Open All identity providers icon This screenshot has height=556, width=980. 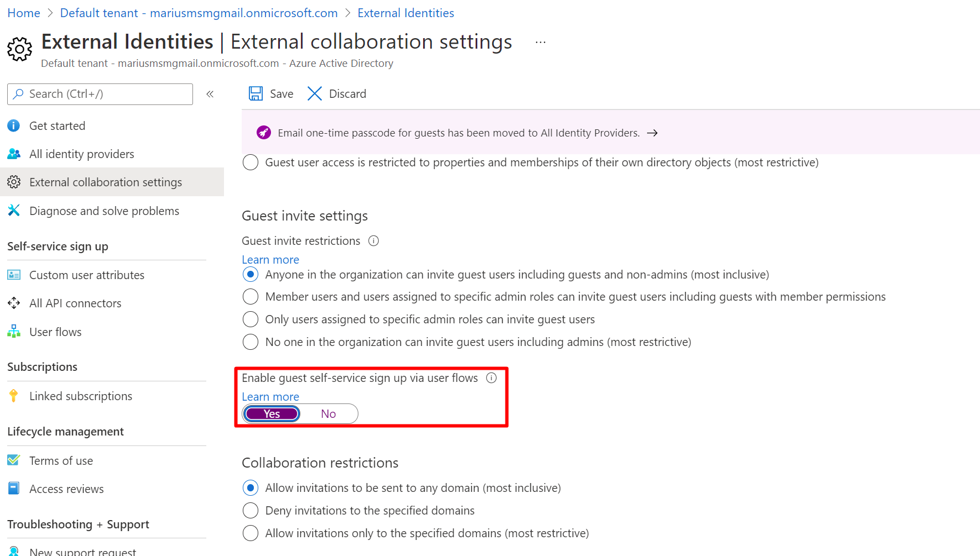14,154
